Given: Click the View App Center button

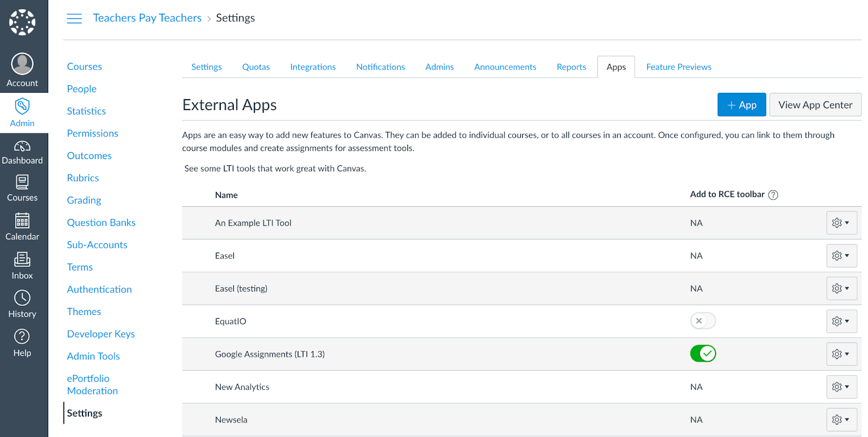Looking at the screenshot, I should [815, 105].
